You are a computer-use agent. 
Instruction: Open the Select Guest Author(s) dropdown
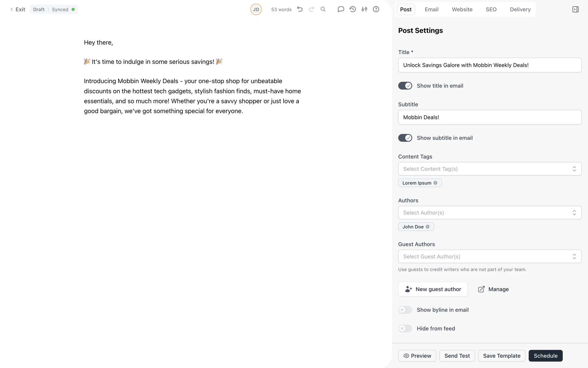pos(489,257)
